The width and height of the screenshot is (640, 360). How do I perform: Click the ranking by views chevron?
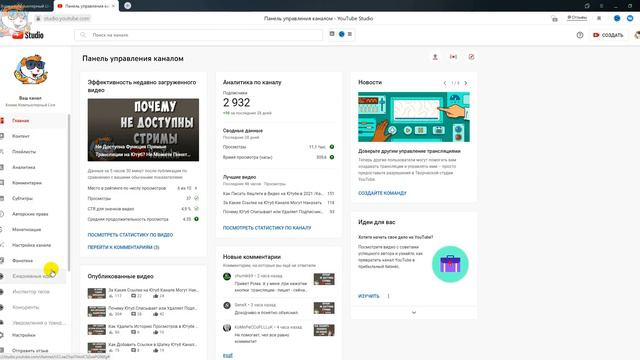click(196, 188)
